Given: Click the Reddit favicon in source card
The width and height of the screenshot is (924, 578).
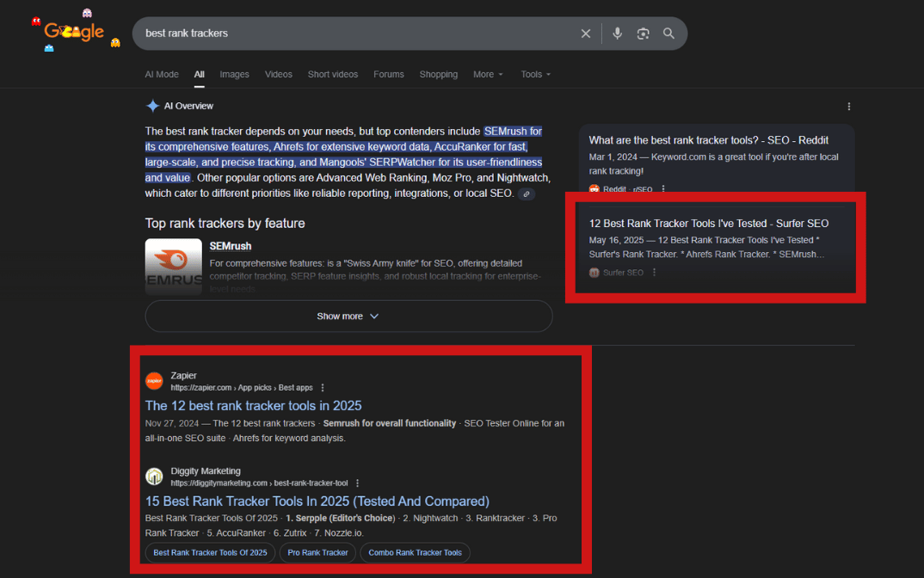Looking at the screenshot, I should click(x=594, y=189).
